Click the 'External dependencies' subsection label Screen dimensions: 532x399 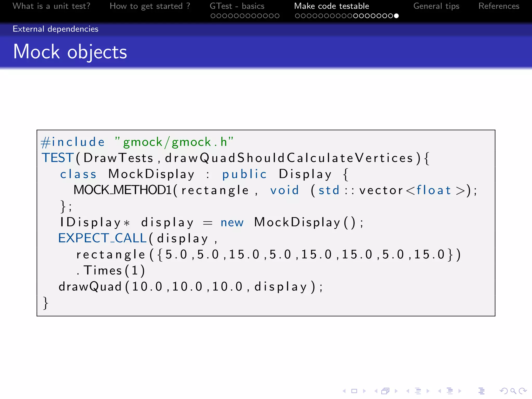tap(56, 29)
